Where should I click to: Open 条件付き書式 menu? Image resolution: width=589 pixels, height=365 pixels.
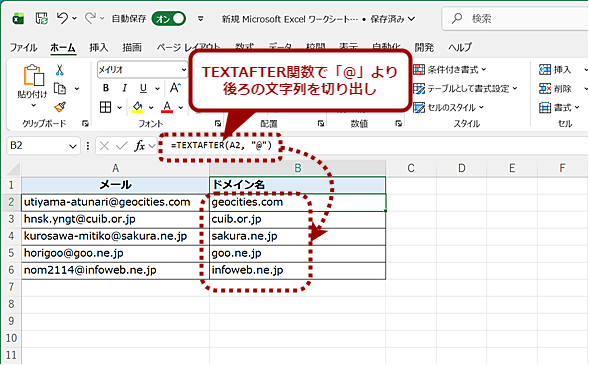tap(450, 69)
